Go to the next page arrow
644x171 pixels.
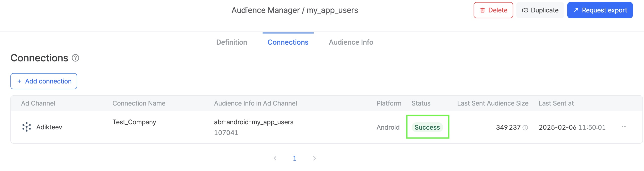click(x=314, y=158)
